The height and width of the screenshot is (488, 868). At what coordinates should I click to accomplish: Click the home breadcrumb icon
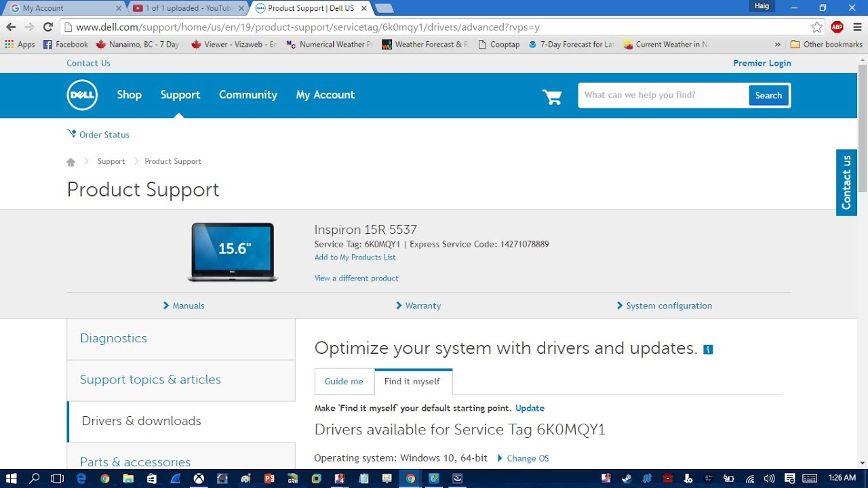coord(71,162)
